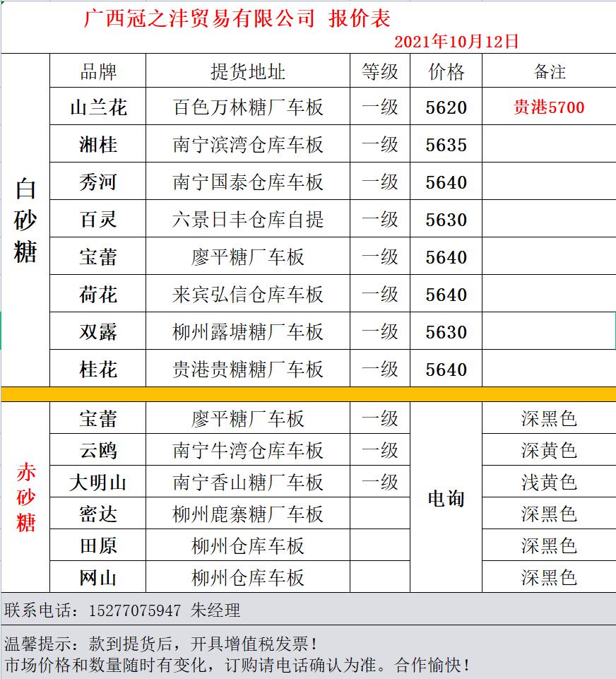Select the 备注 column header cell
This screenshot has height=679, width=616.
point(549,71)
